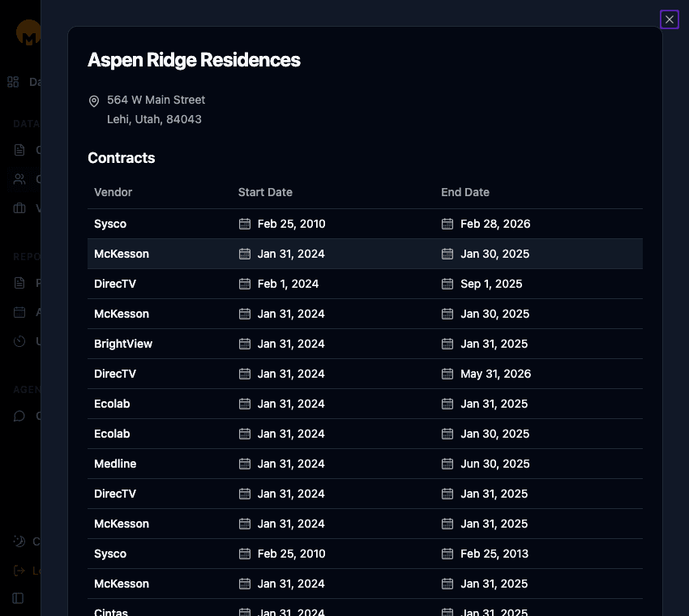Viewport: 689px width, 616px height.
Task: Click the briefcase icon in the sidebar
Action: [x=19, y=207]
